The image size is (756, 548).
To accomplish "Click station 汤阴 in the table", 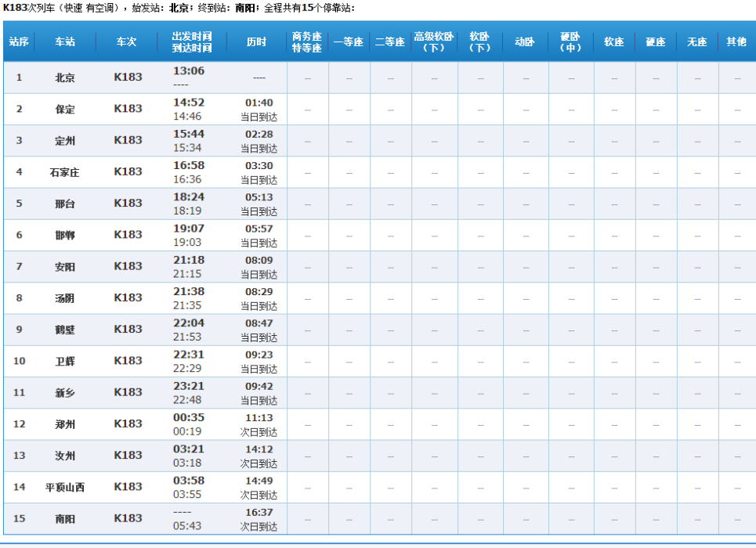I will coord(65,298).
